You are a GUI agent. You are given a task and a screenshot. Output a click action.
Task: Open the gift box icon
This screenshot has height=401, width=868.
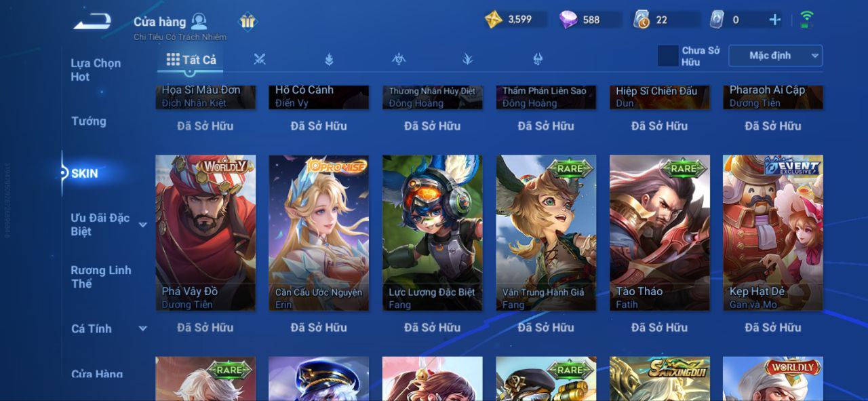coord(248,22)
